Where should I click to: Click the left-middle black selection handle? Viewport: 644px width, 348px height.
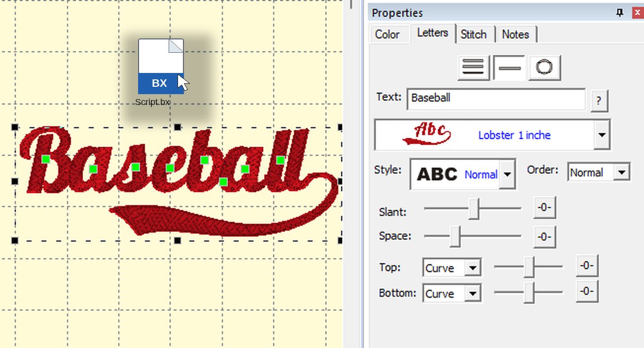(15, 181)
